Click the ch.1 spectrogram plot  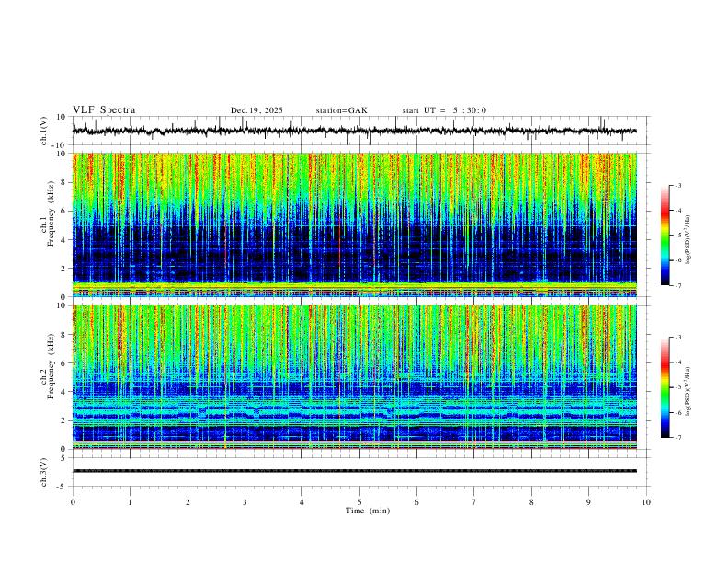355,224
